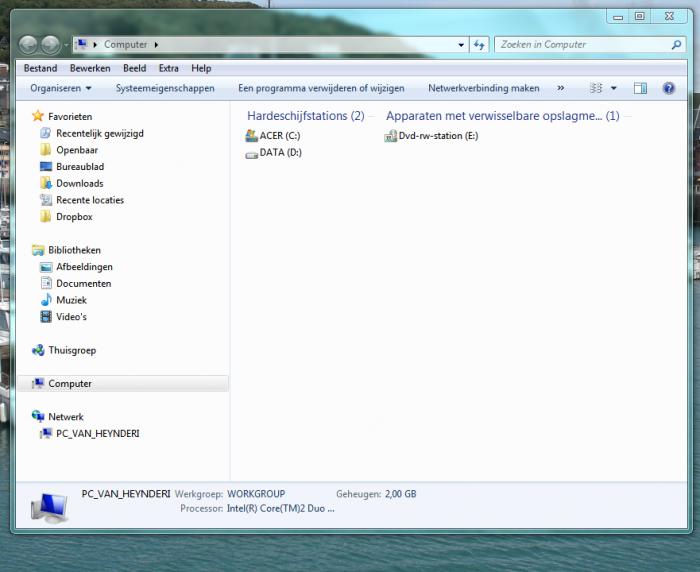
Task: Click the Favorieten star icon
Action: click(x=38, y=116)
